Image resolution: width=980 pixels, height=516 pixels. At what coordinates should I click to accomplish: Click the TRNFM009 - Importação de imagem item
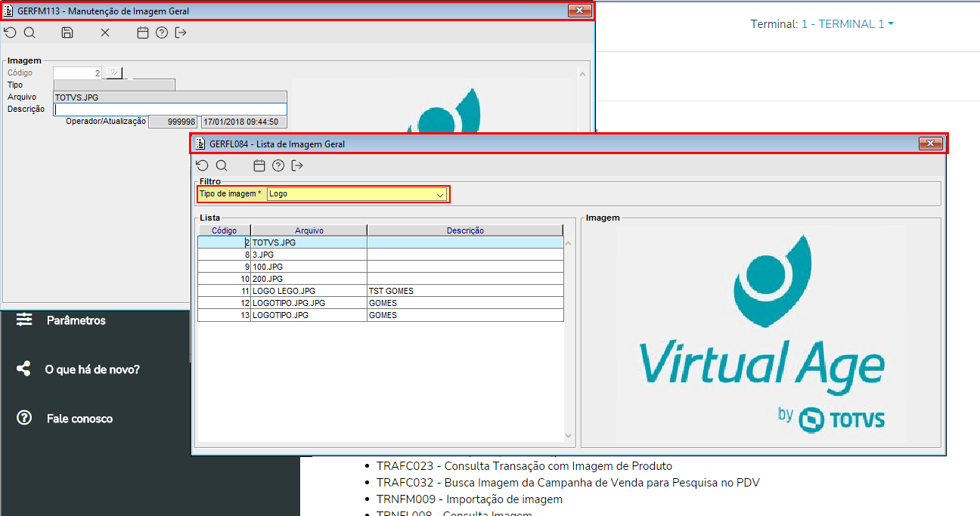(x=470, y=499)
